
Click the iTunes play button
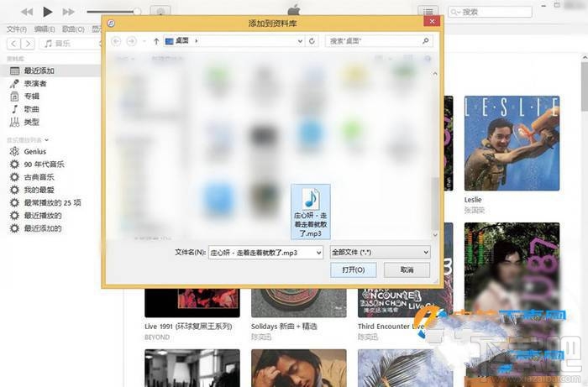coord(47,12)
